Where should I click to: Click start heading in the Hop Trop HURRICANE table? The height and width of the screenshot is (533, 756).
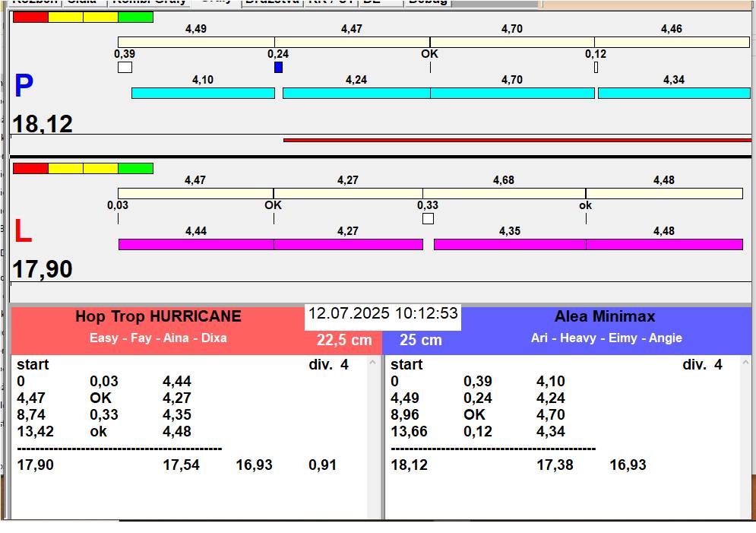[x=33, y=365]
